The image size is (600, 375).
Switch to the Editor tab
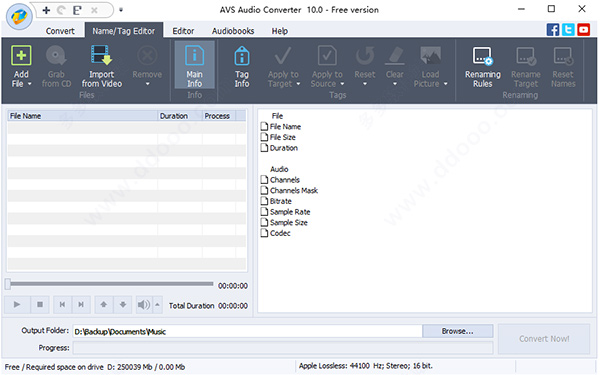(183, 31)
